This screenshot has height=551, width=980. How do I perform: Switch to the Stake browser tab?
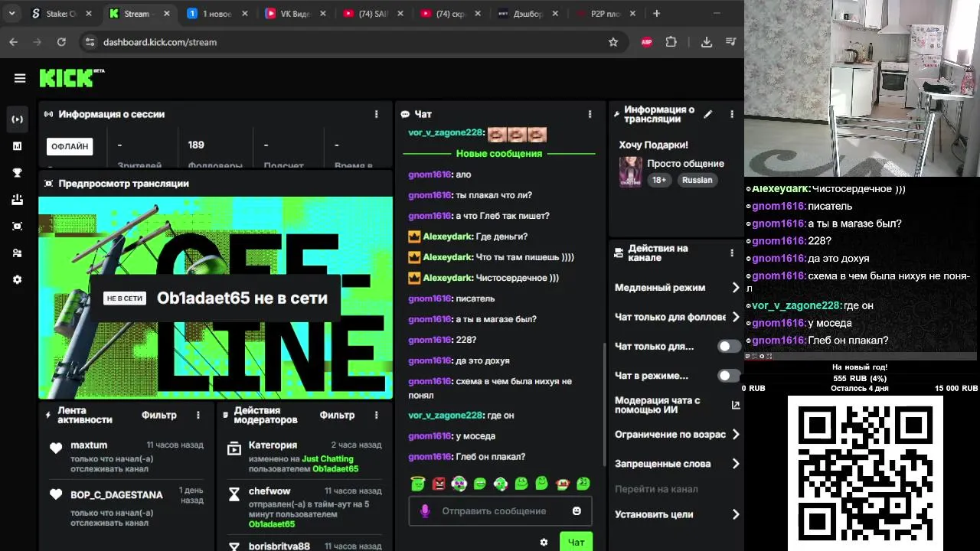tap(61, 14)
